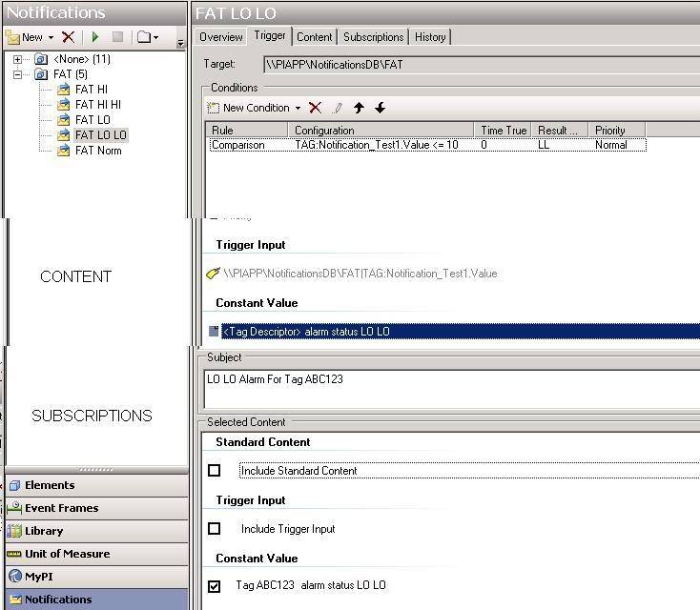Click the FAT group database icon
Screen dimensions: 700x610
[x=41, y=74]
